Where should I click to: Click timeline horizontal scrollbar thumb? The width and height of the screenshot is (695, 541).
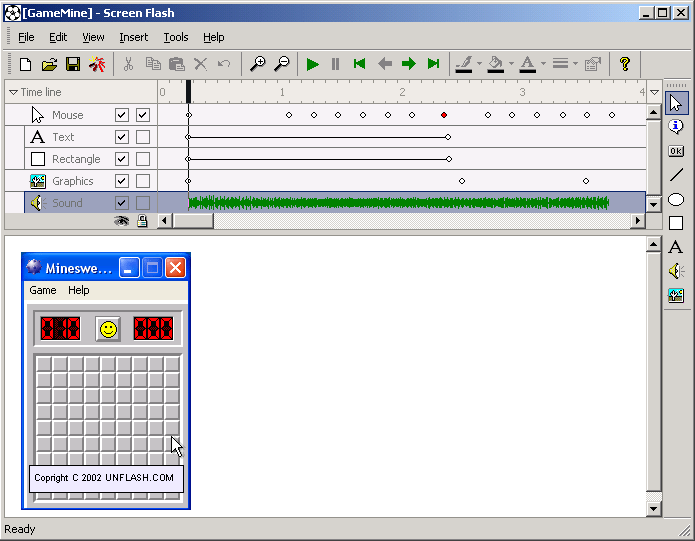[193, 220]
